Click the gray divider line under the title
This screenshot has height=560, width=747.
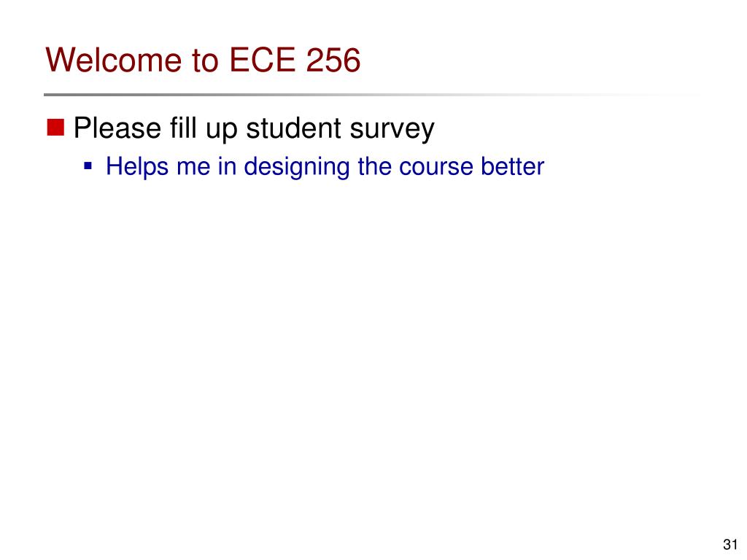[x=371, y=95]
